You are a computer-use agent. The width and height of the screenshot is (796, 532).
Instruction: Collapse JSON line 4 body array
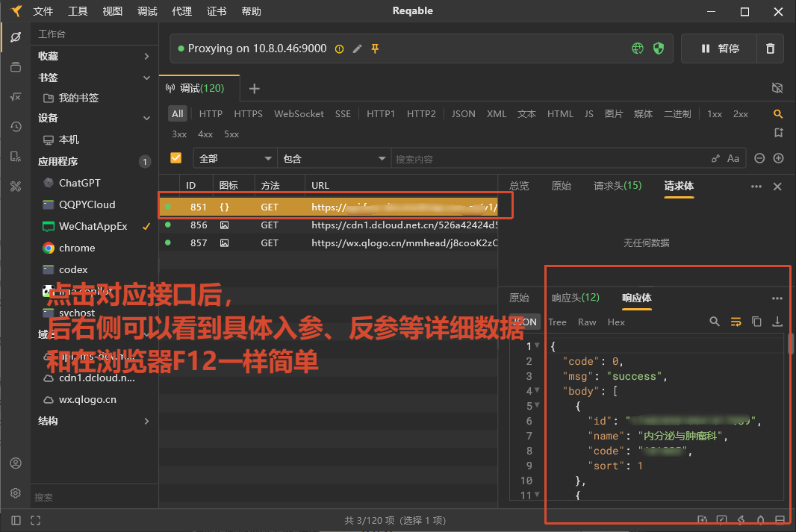pyautogui.click(x=537, y=390)
